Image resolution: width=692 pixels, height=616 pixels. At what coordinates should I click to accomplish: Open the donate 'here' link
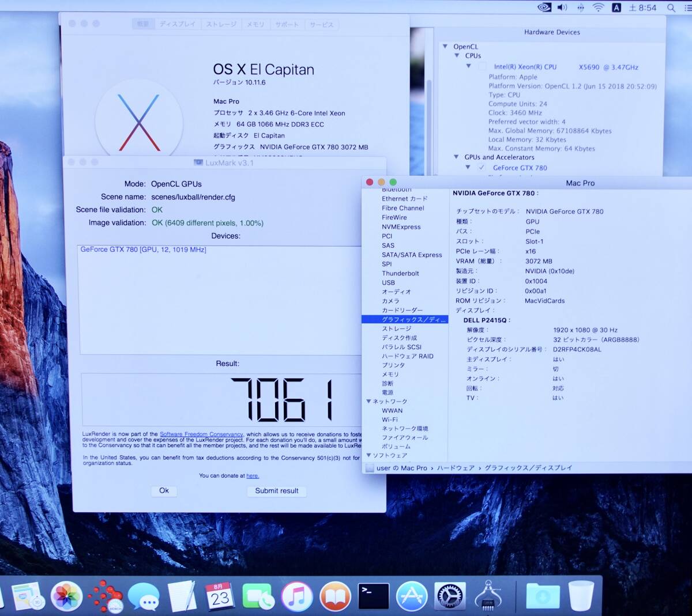tap(253, 476)
